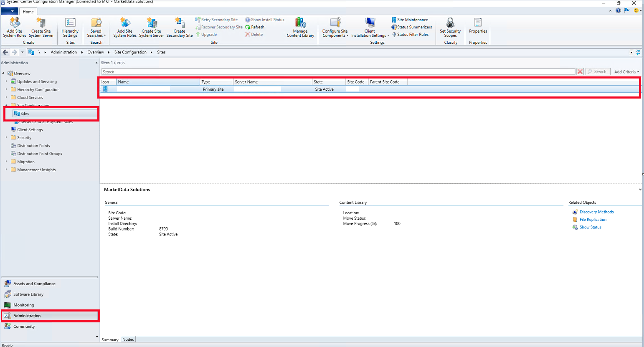The image size is (644, 347).
Task: Open Configure Site Components dropdown
Action: [x=335, y=27]
